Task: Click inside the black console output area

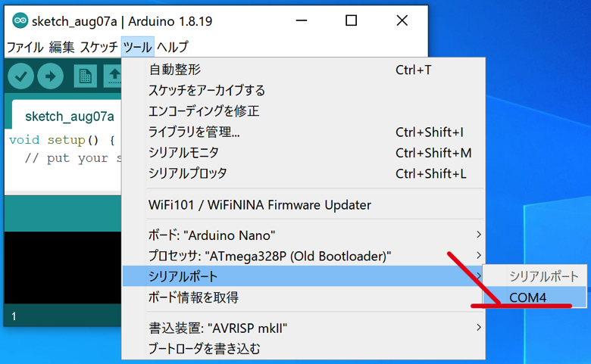Action: point(63,267)
